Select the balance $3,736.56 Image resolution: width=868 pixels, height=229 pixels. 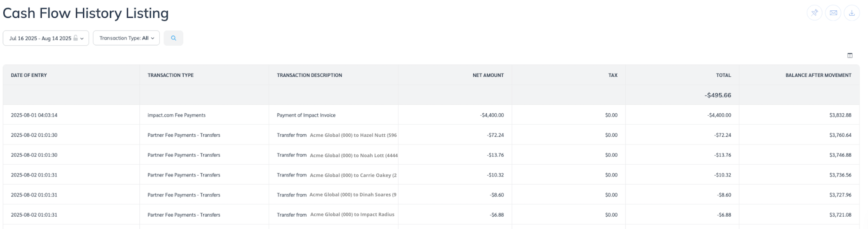(x=840, y=175)
